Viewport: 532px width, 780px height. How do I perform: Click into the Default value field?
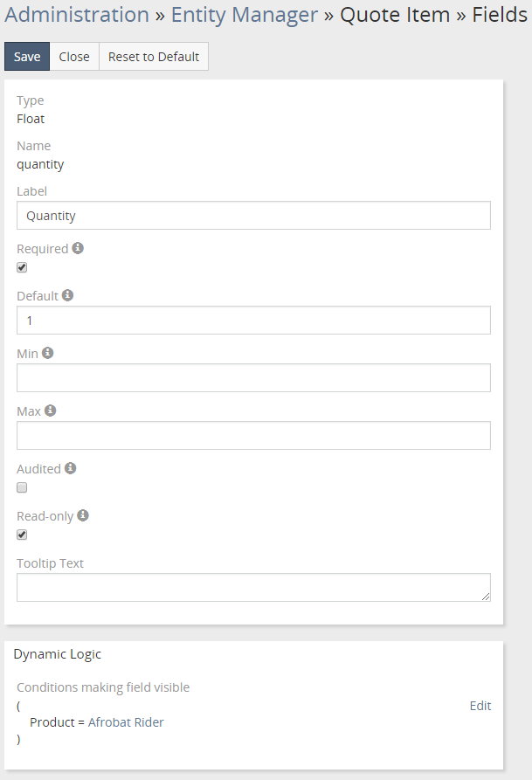pos(253,321)
